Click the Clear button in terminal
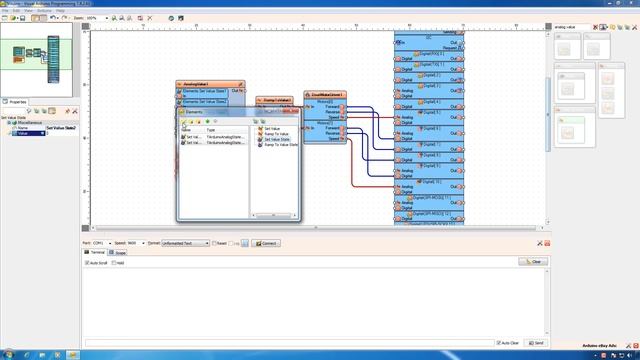 pyautogui.click(x=533, y=262)
